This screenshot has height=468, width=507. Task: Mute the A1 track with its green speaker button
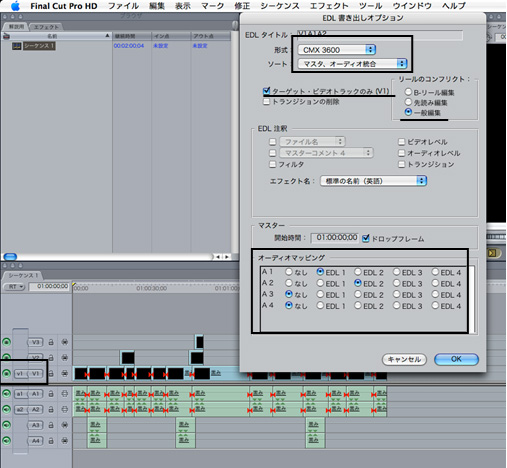[x=6, y=394]
